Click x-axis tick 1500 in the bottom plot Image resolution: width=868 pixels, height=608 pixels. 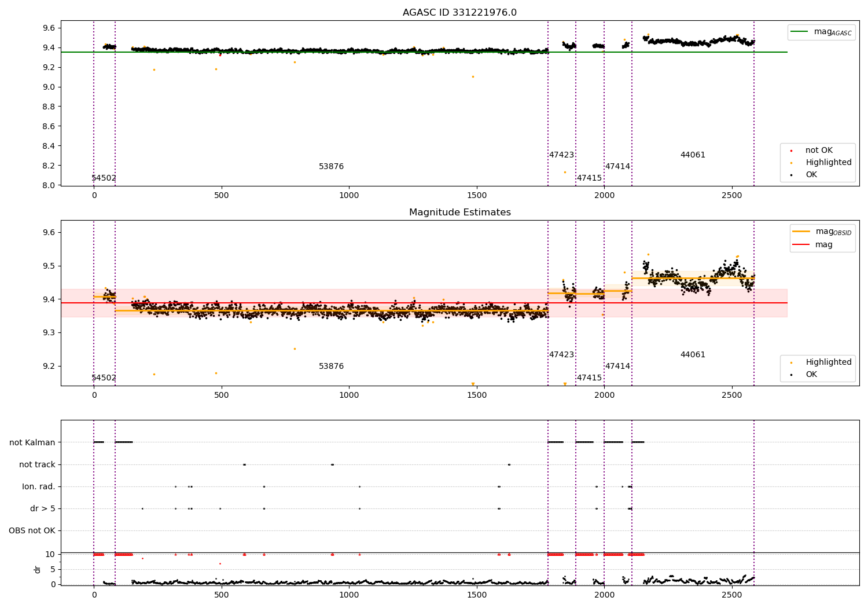tap(477, 595)
